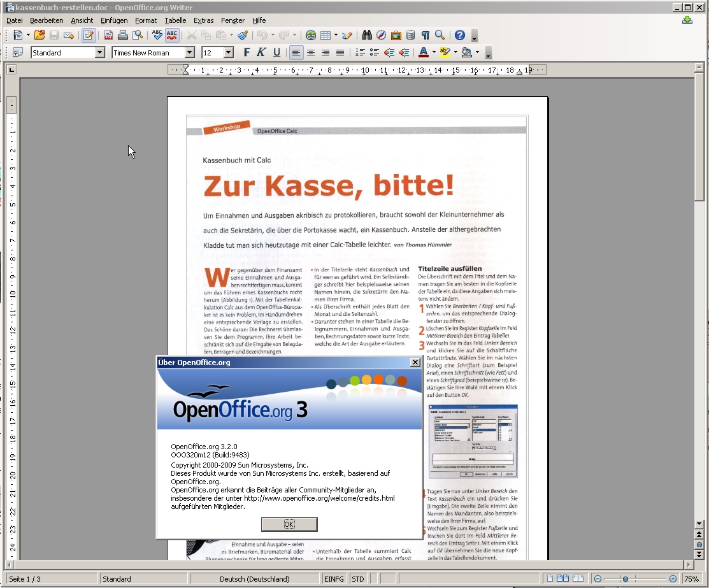Open the Navigator compass icon
Image resolution: width=709 pixels, height=588 pixels.
[x=382, y=36]
